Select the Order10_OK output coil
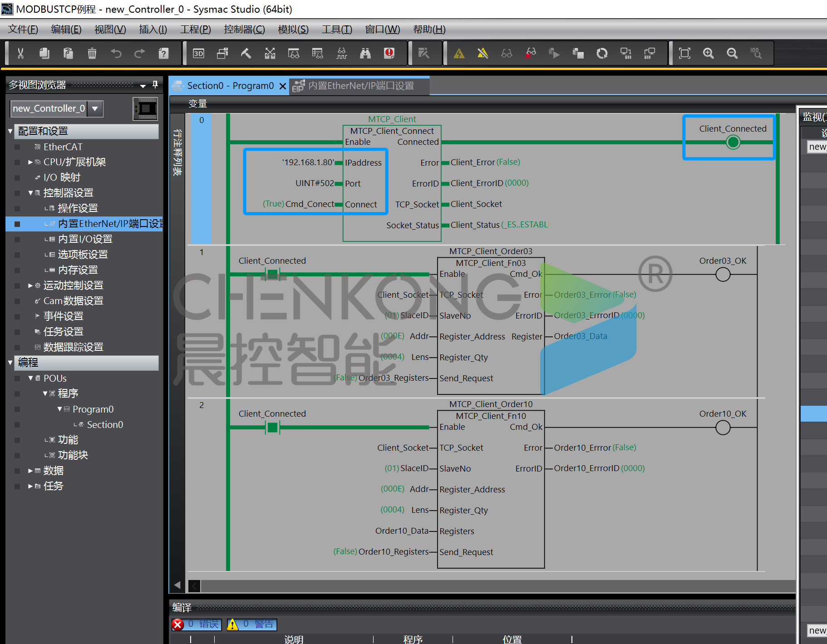This screenshot has height=644, width=827. (723, 427)
